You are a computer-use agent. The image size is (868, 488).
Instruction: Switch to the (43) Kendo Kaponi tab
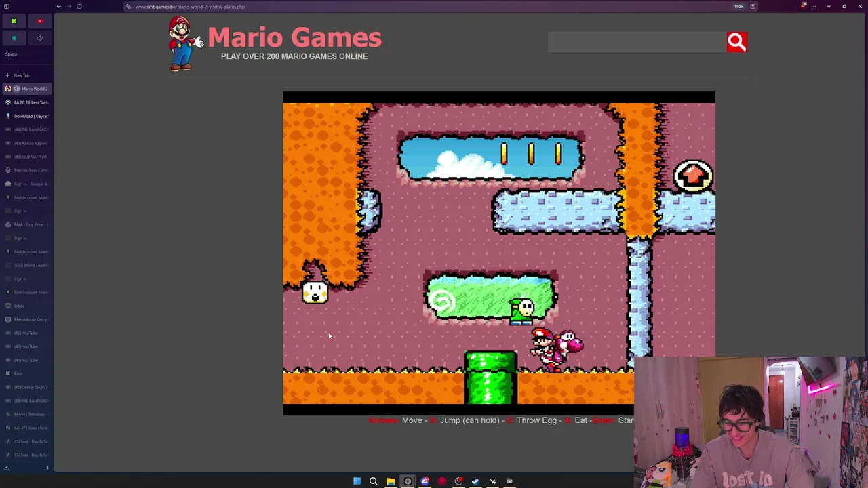coord(26,143)
